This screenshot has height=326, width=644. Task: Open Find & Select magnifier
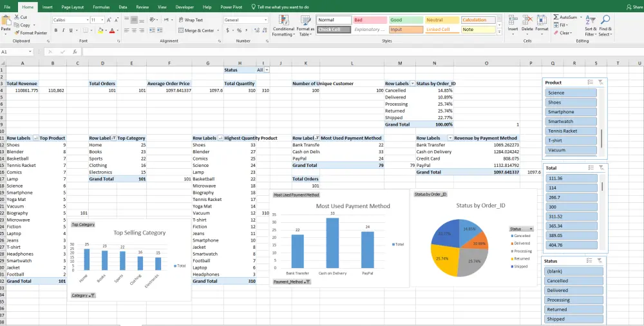(x=605, y=26)
